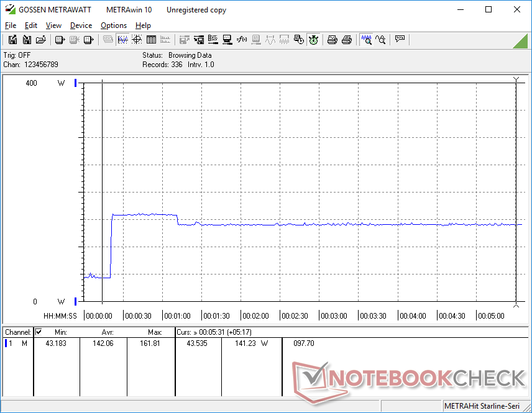Click the value 097.70
The width and height of the screenshot is (532, 413).
point(304,343)
